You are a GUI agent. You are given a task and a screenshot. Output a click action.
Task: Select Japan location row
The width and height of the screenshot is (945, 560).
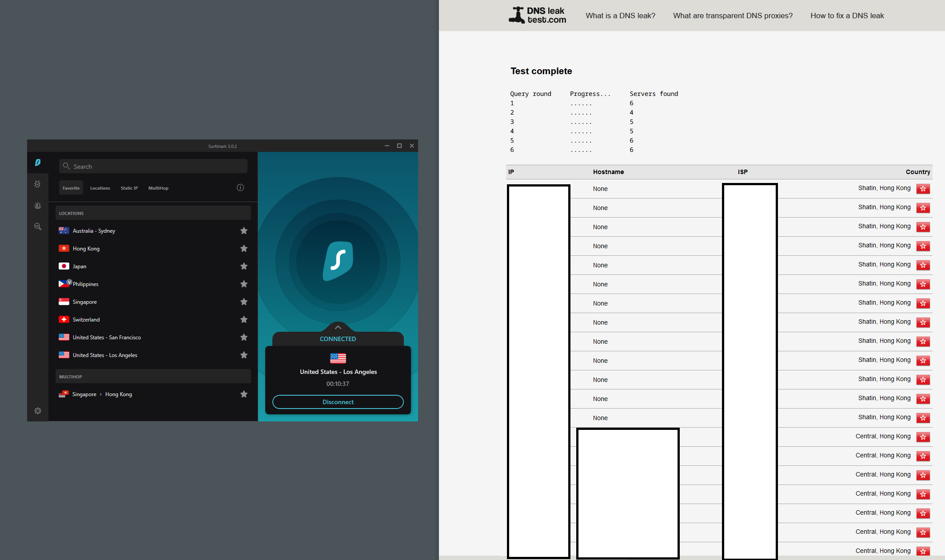click(153, 266)
